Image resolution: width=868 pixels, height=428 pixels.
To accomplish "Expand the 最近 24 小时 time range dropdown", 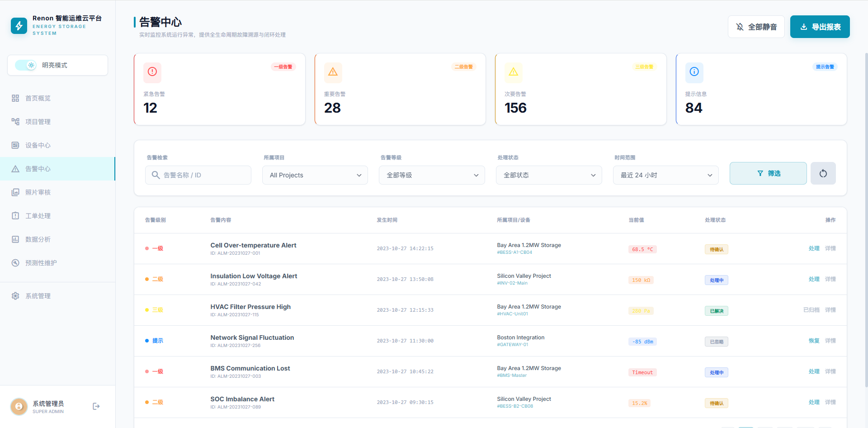I will 665,175.
